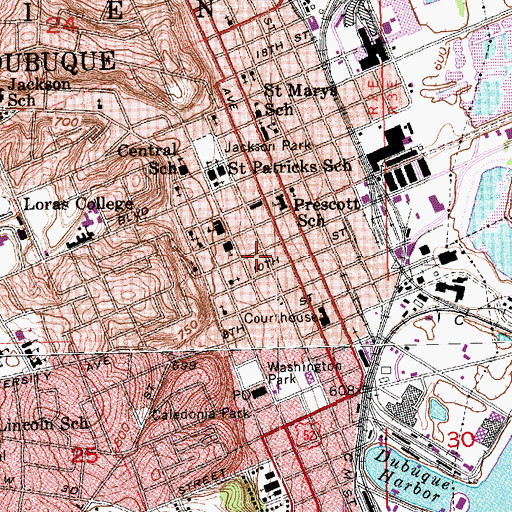
Task: Click the DUBUQUE city name label
Action: tap(57, 62)
